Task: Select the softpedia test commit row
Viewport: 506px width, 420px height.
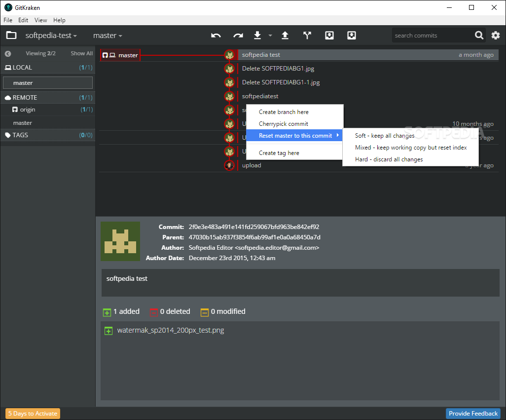Action: coord(368,55)
